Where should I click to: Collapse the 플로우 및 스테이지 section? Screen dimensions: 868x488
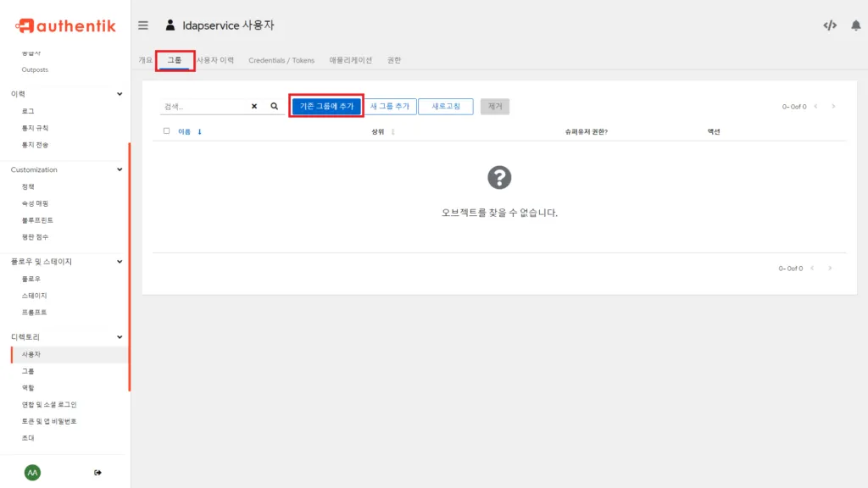pyautogui.click(x=121, y=262)
